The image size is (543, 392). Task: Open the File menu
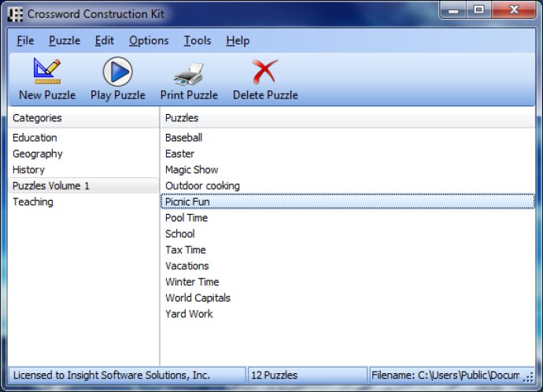coord(25,41)
